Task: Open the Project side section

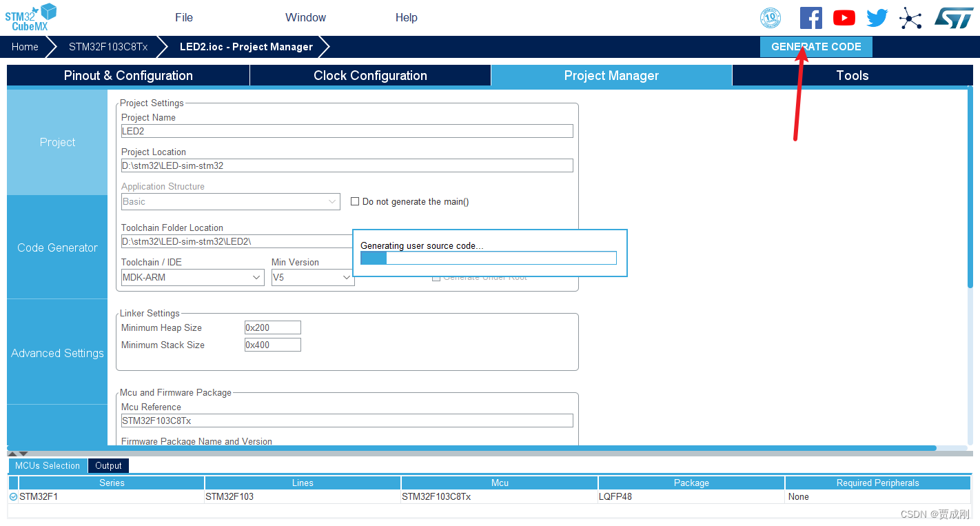Action: [x=57, y=142]
